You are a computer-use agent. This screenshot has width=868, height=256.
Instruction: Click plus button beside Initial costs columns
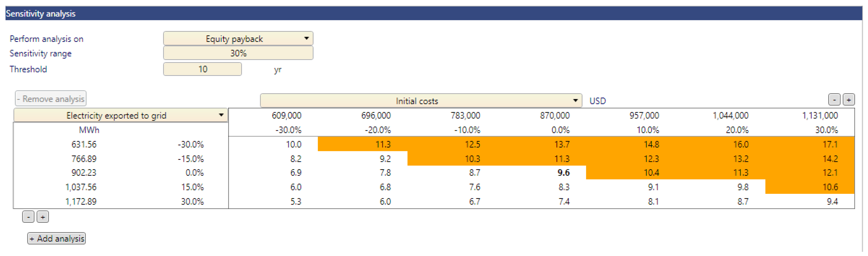pos(848,100)
